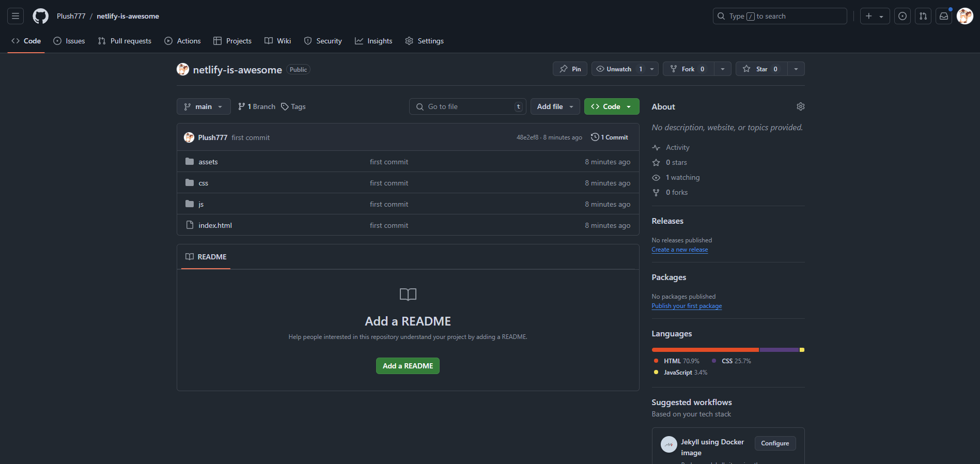Screen dimensions: 980x464
Task: Switch to the Wiki tab
Action: click(x=278, y=41)
